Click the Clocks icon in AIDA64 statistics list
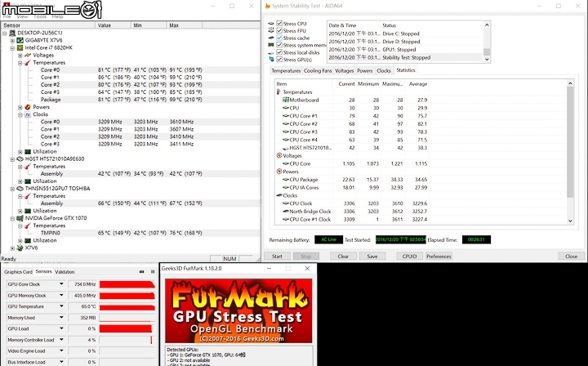 pos(279,195)
